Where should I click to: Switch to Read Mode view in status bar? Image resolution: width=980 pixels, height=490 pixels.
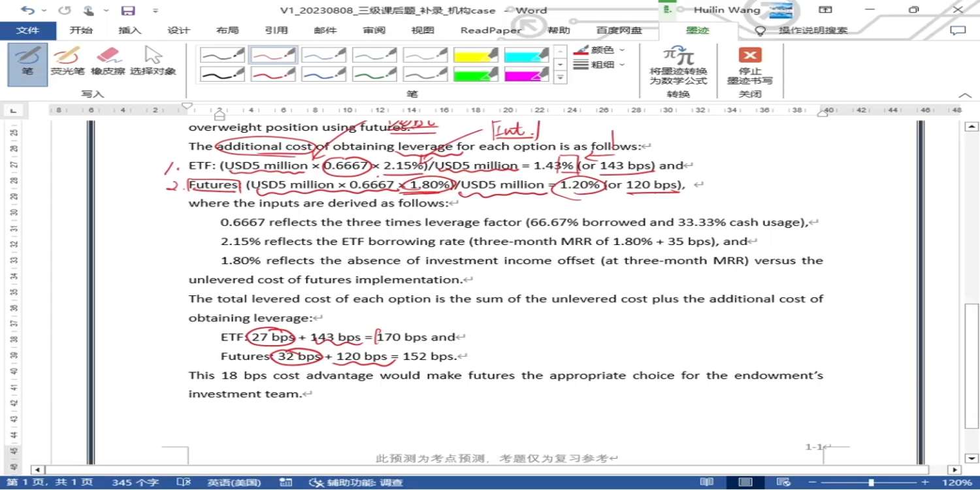point(706,482)
